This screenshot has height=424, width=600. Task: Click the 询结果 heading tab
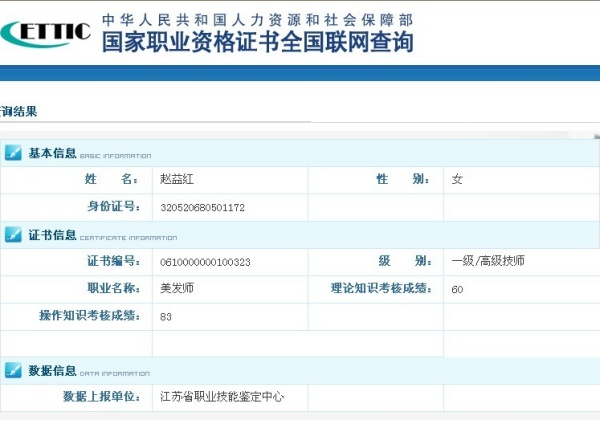(x=19, y=111)
